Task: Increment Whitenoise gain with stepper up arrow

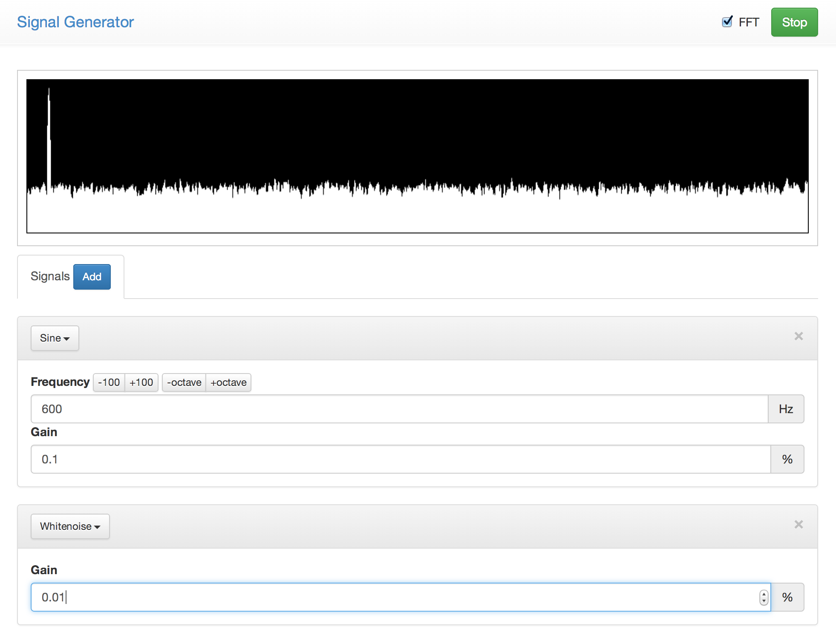Action: 764,594
